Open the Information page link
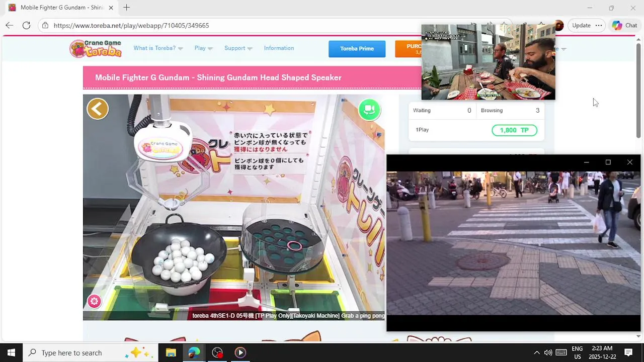The width and height of the screenshot is (644, 362). (x=279, y=48)
